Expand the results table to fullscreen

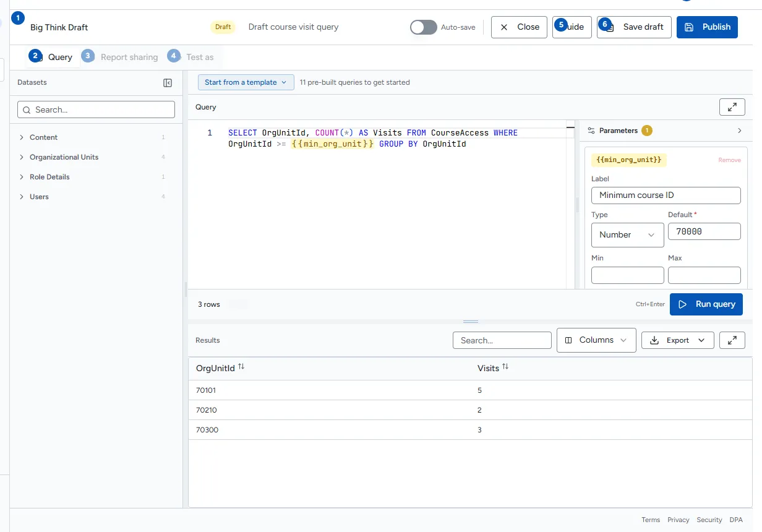pos(732,340)
